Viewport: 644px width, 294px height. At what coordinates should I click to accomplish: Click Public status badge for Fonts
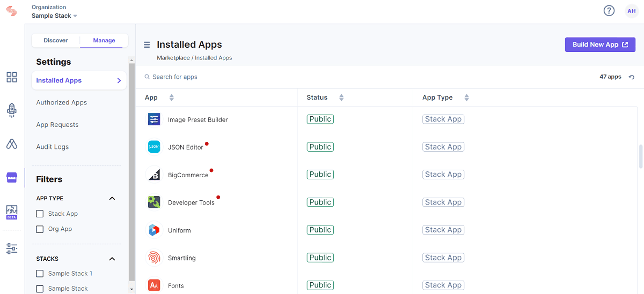tap(320, 285)
